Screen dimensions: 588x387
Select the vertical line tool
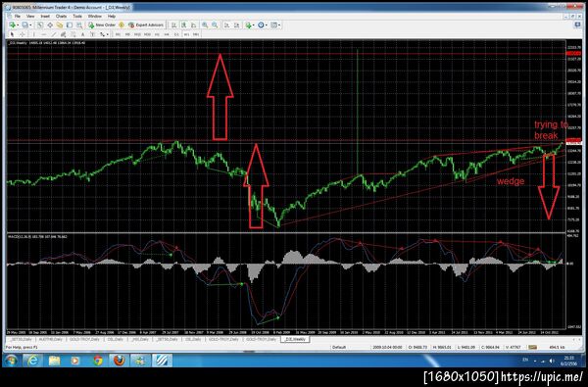(33, 34)
